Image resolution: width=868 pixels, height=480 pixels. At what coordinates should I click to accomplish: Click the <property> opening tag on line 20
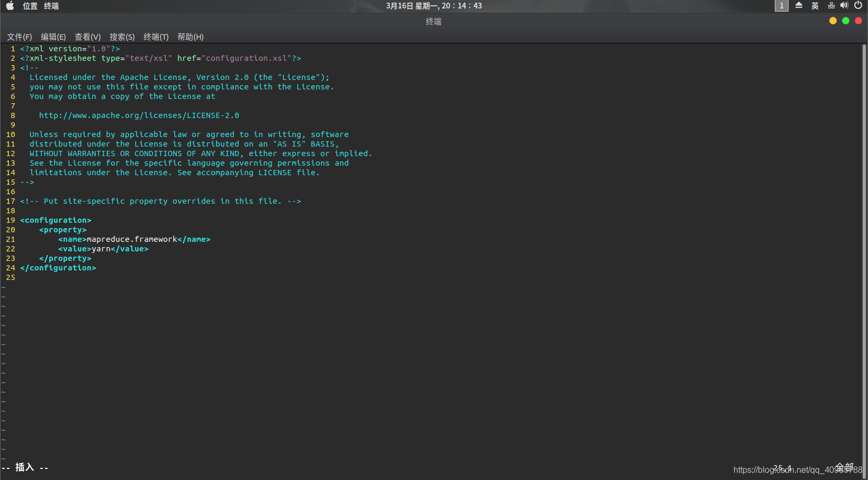coord(62,230)
